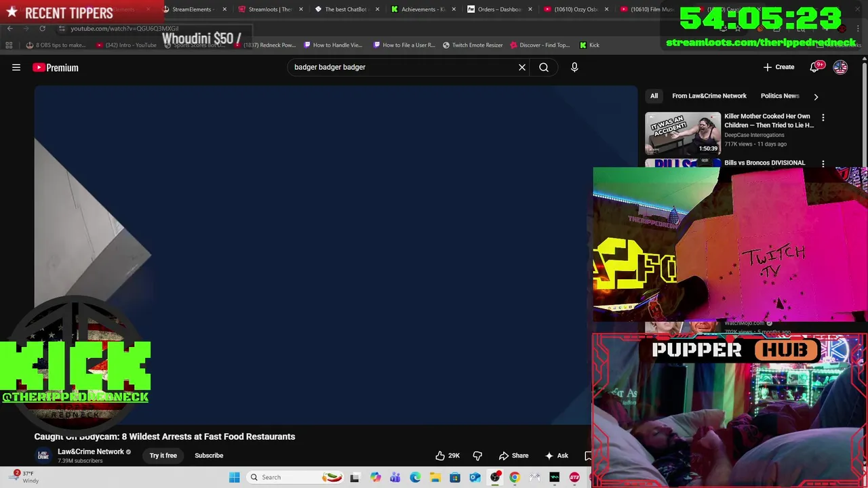Open the Discover - Find Top... bookmark

[540, 45]
